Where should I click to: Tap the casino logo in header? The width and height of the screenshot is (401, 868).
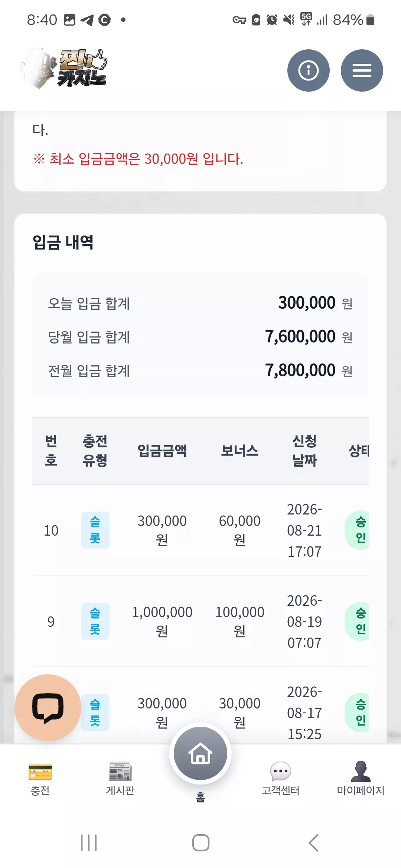click(x=63, y=68)
